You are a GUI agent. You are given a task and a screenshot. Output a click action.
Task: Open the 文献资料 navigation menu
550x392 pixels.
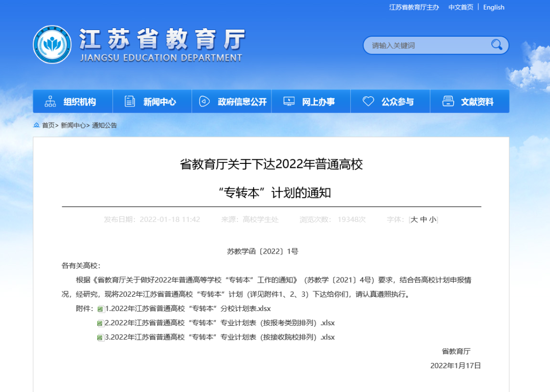477,102
